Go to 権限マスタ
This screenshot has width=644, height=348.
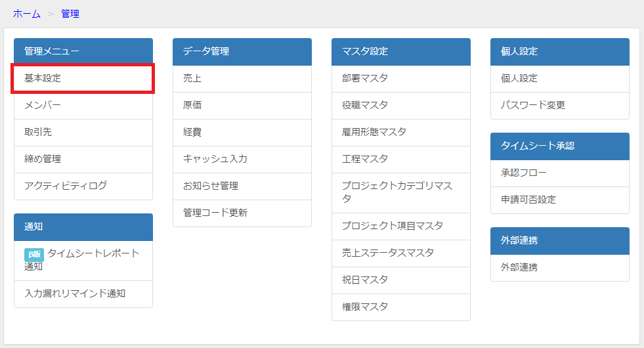point(401,307)
